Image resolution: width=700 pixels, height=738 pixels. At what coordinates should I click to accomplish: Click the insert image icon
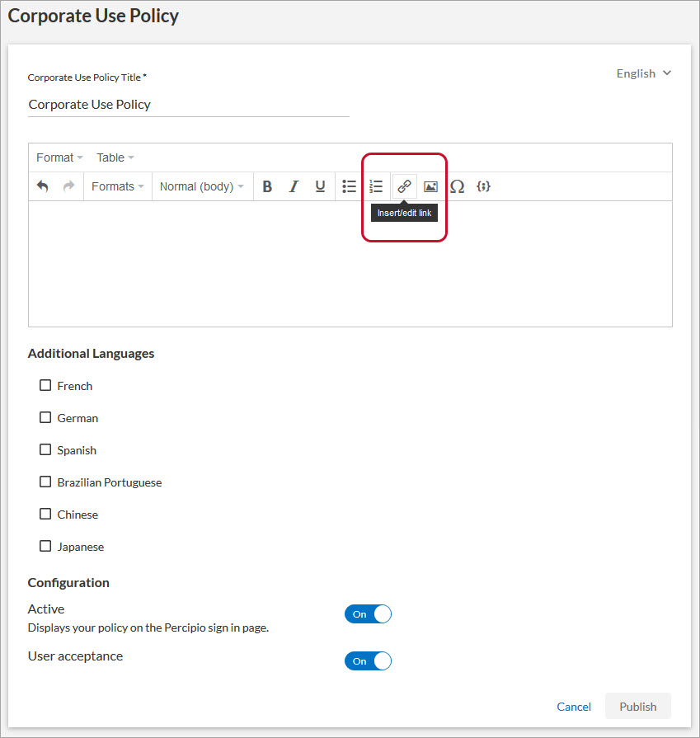coord(430,186)
